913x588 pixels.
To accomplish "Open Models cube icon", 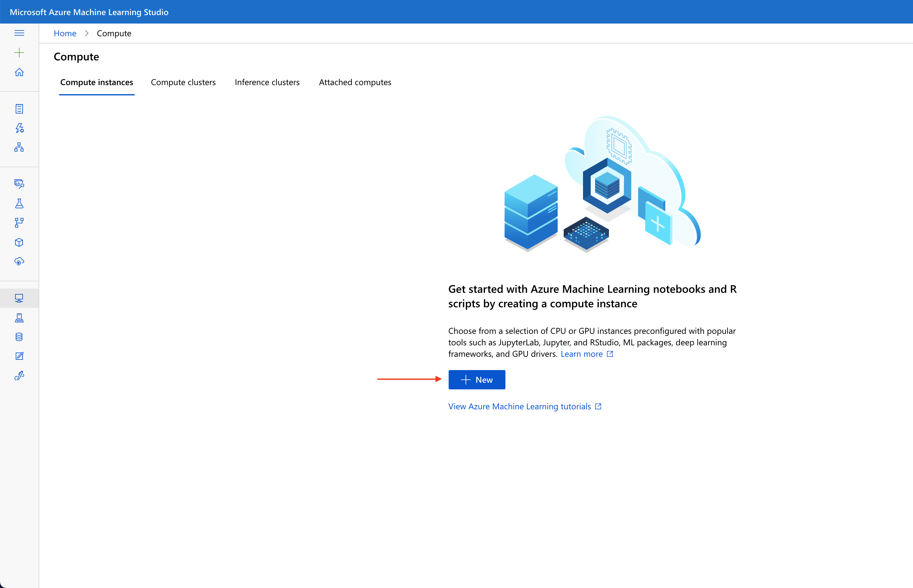I will 19,242.
